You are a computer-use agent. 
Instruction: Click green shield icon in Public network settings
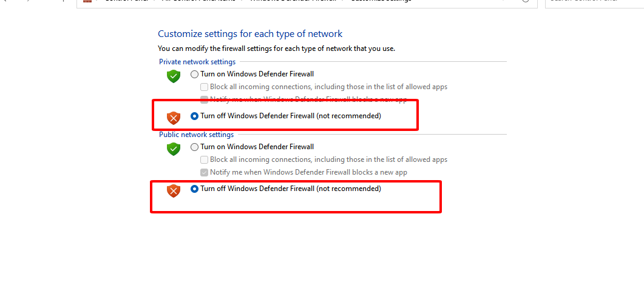tap(174, 149)
